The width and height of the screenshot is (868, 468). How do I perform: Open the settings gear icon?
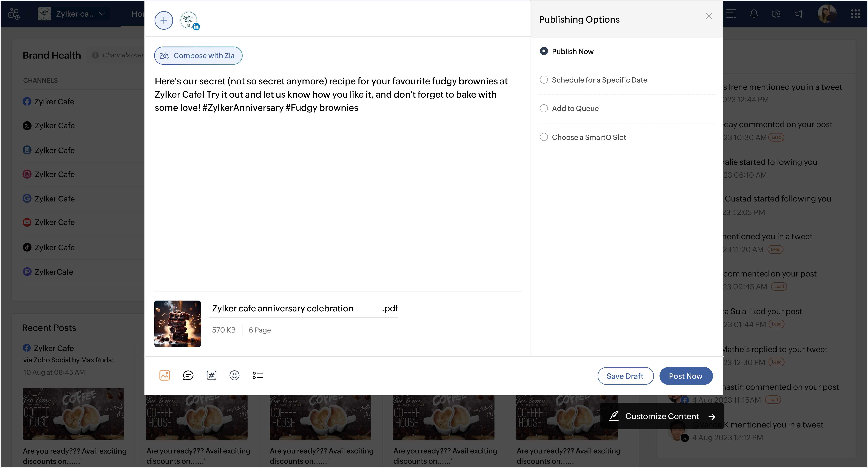coord(776,14)
